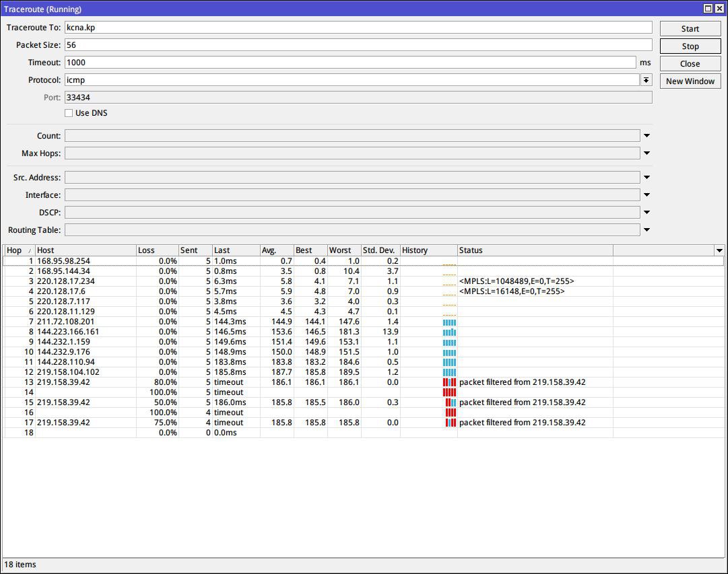Expand the DSCP field
The width and height of the screenshot is (728, 574).
(x=647, y=213)
